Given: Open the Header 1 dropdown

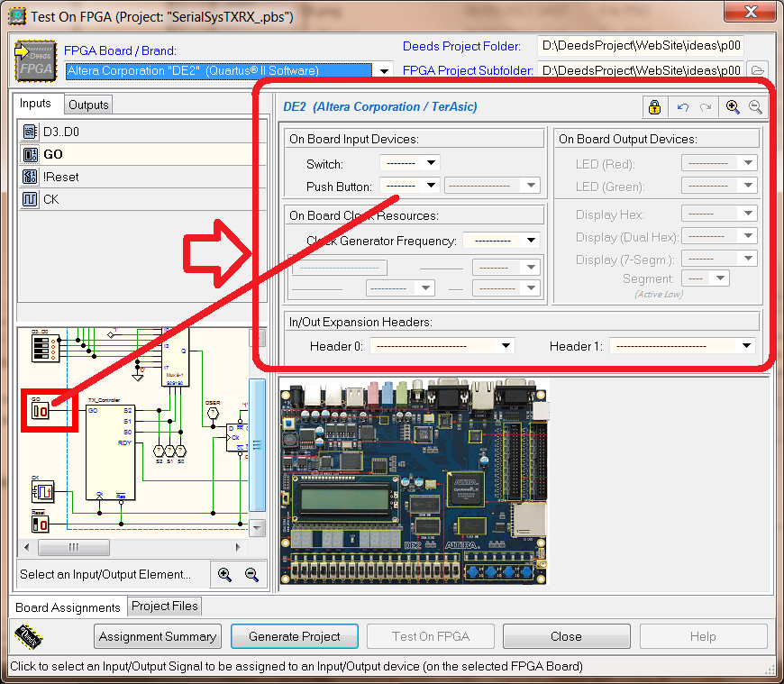Looking at the screenshot, I should coord(746,345).
